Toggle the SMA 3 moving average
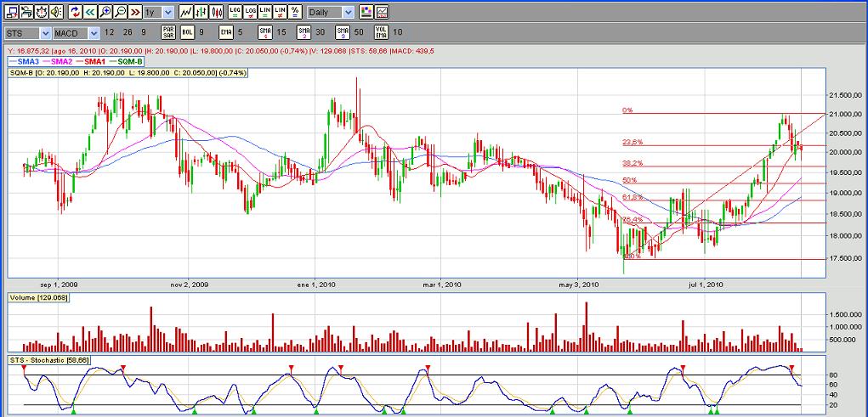This screenshot has height=417, width=868. click(x=343, y=32)
